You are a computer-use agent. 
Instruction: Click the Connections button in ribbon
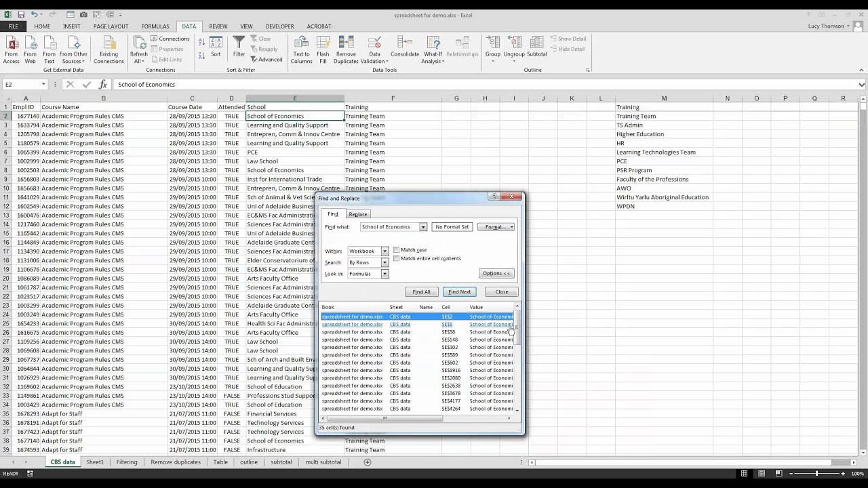coord(170,39)
